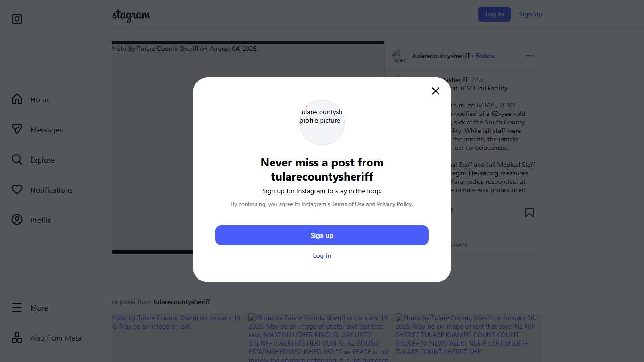This screenshot has width=644, height=362.
Task: Click the profile picture in the dialog
Action: tap(322, 122)
